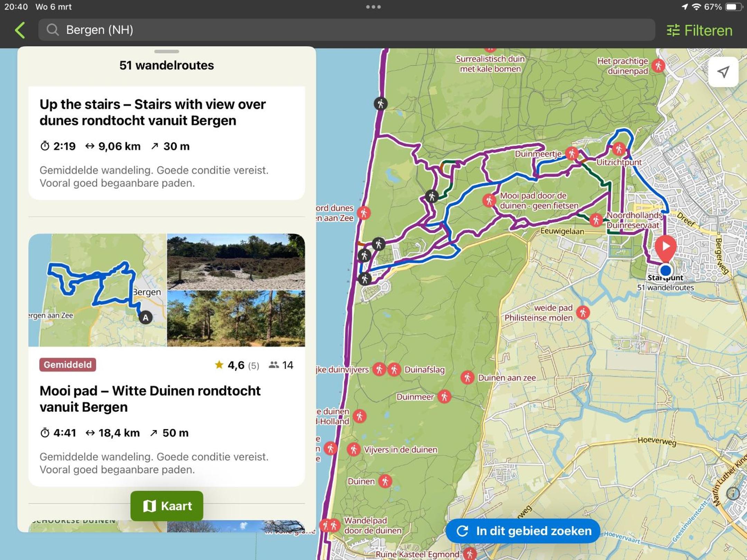Screen dimensions: 747x560
Task: Click the Duinmeertje highlight marker
Action: click(x=572, y=153)
